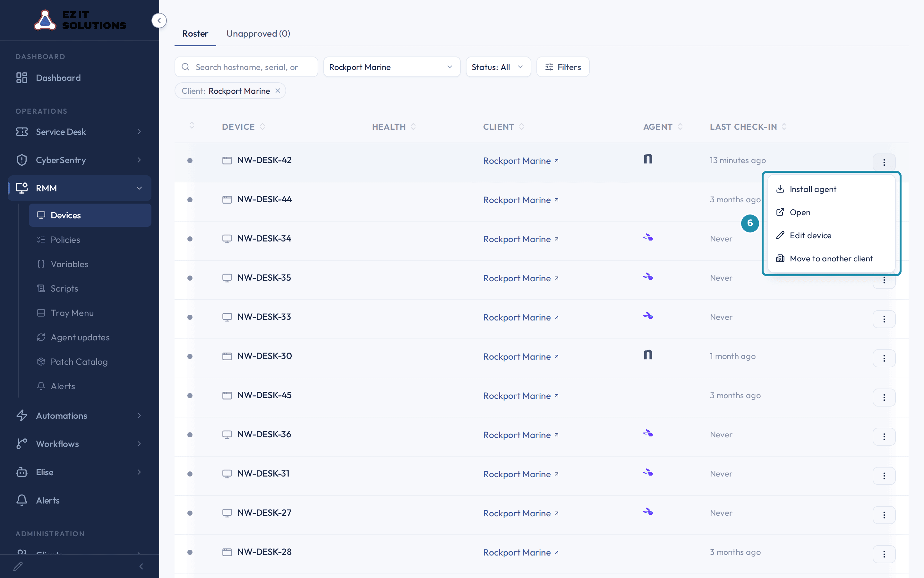Switch to the Roster tab

click(195, 34)
